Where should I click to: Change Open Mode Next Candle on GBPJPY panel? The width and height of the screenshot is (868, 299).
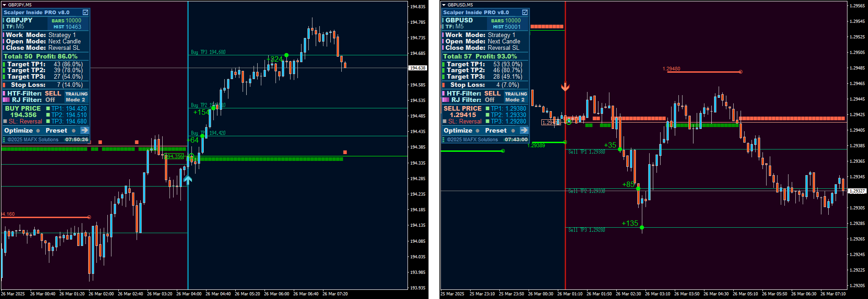click(x=64, y=41)
